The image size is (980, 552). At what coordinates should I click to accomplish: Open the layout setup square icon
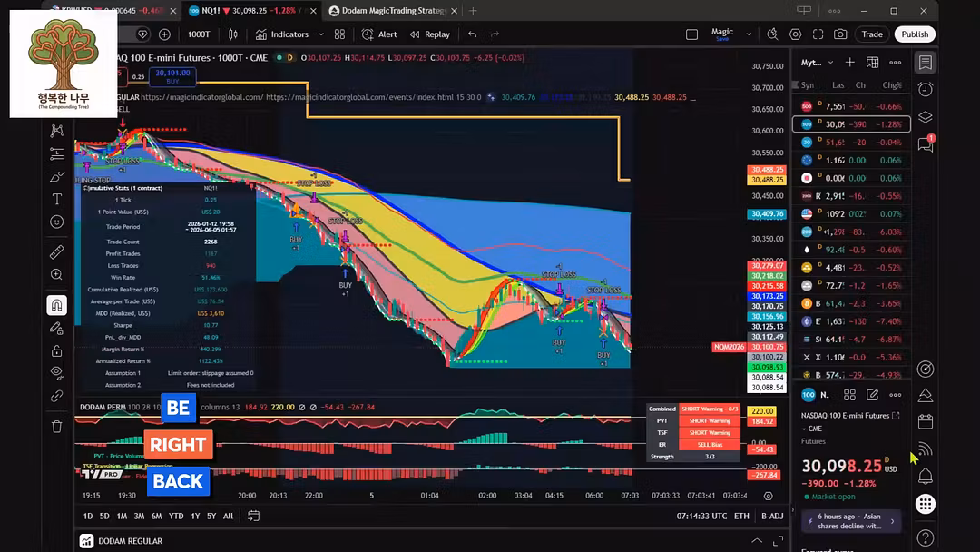point(691,34)
